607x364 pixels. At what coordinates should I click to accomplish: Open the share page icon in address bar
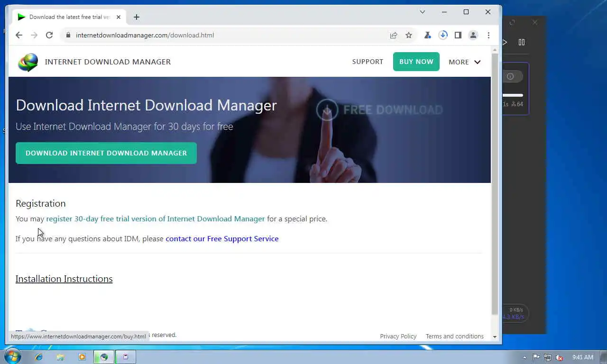tap(394, 35)
